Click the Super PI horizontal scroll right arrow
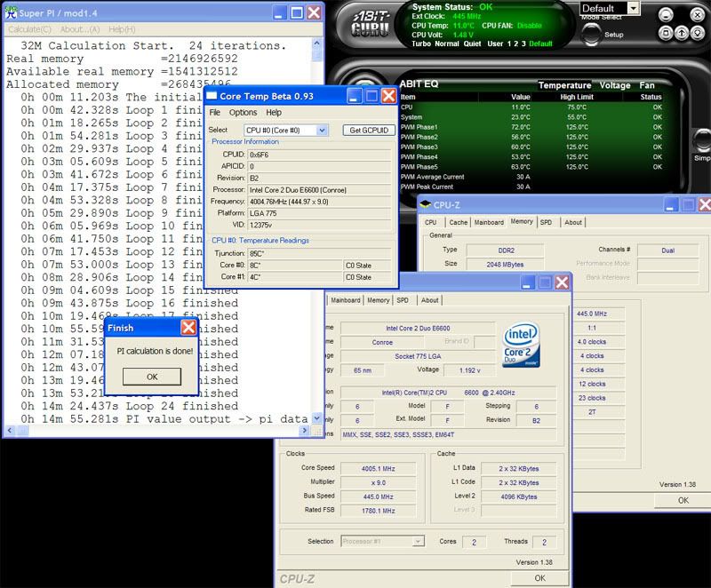This screenshot has width=711, height=588. coord(305,431)
